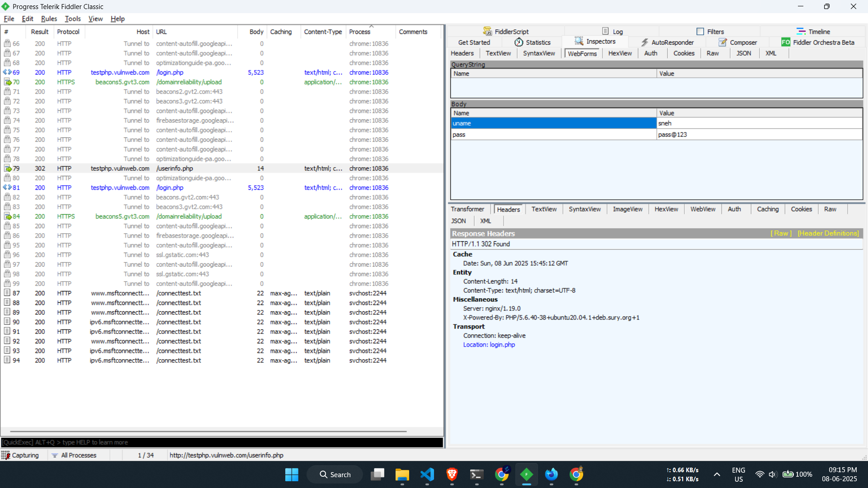Image resolution: width=868 pixels, height=488 pixels.
Task: Open response ImageView tab
Action: coord(627,209)
